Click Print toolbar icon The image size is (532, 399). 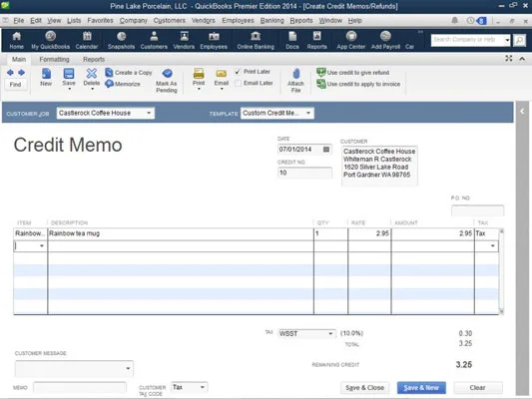[x=199, y=79]
